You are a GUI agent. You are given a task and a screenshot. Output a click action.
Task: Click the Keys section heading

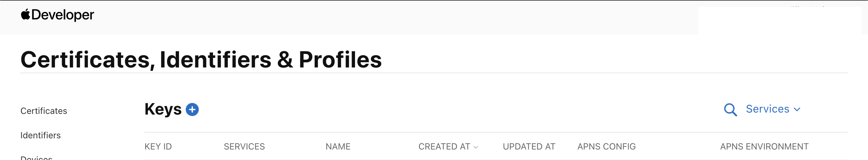(163, 109)
